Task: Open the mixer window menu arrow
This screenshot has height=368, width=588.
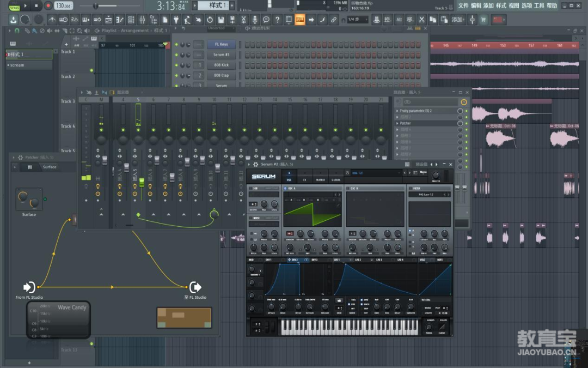Action: click(82, 92)
